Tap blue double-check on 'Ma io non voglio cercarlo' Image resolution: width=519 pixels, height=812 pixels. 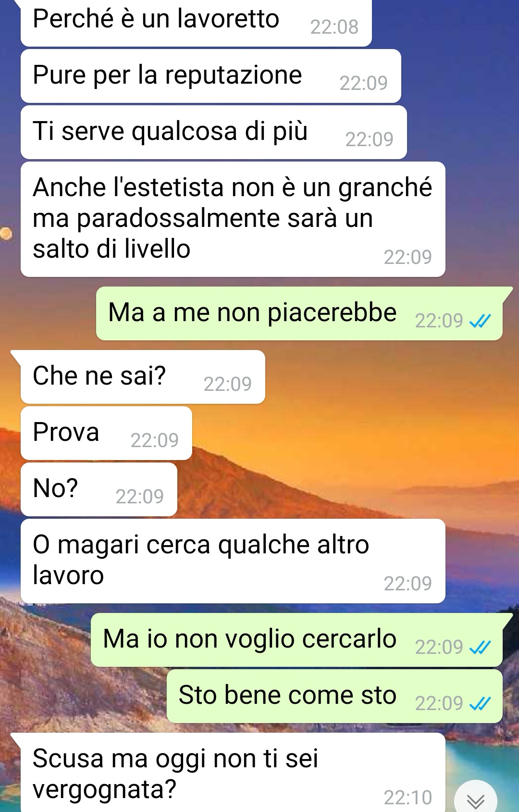tap(480, 648)
